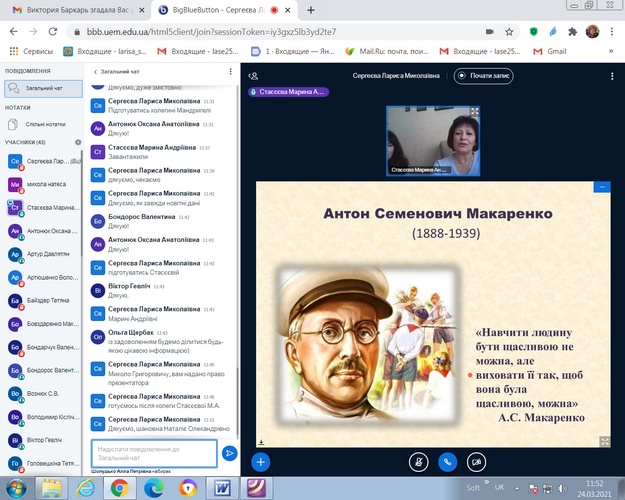Open the Chrome profile avatar
625x500 pixels.
click(x=592, y=31)
